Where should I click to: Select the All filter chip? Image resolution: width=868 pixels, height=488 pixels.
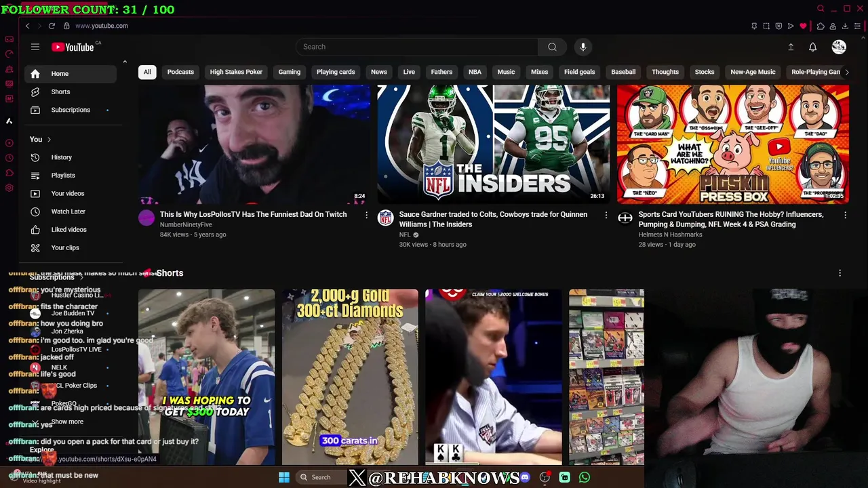click(x=147, y=72)
